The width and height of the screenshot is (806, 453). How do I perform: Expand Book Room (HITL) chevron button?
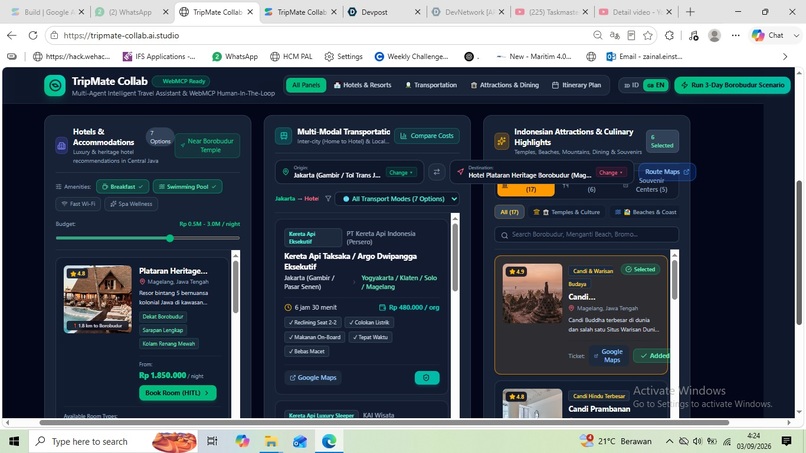tap(177, 393)
